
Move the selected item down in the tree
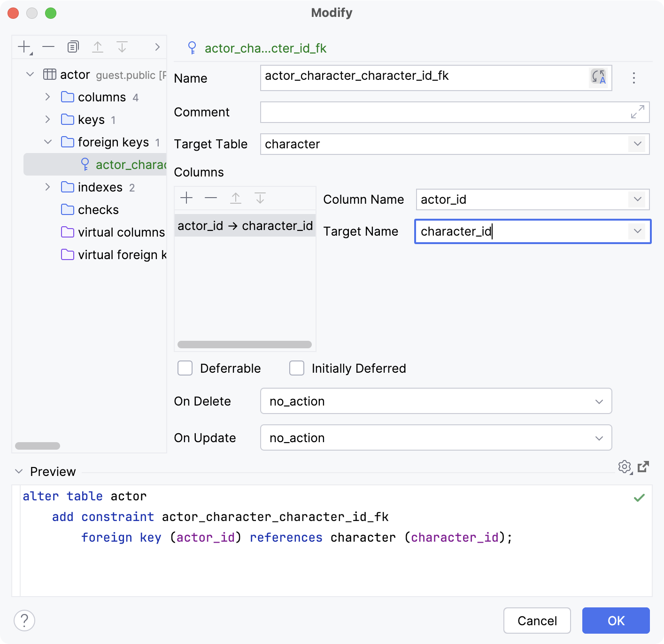click(123, 46)
